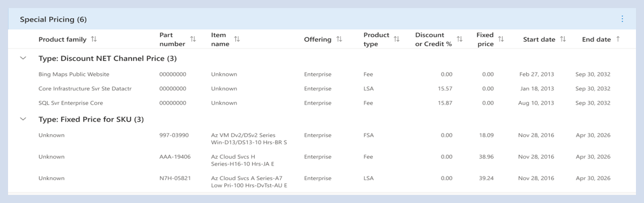Sort by Fixed price column icon
The height and width of the screenshot is (203, 644).
(x=501, y=39)
